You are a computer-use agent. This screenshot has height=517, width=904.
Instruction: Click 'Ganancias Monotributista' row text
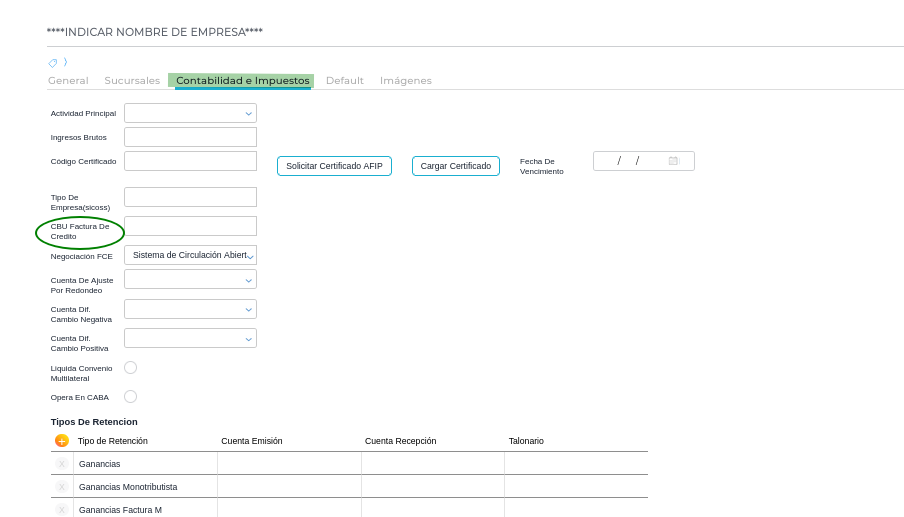(128, 487)
